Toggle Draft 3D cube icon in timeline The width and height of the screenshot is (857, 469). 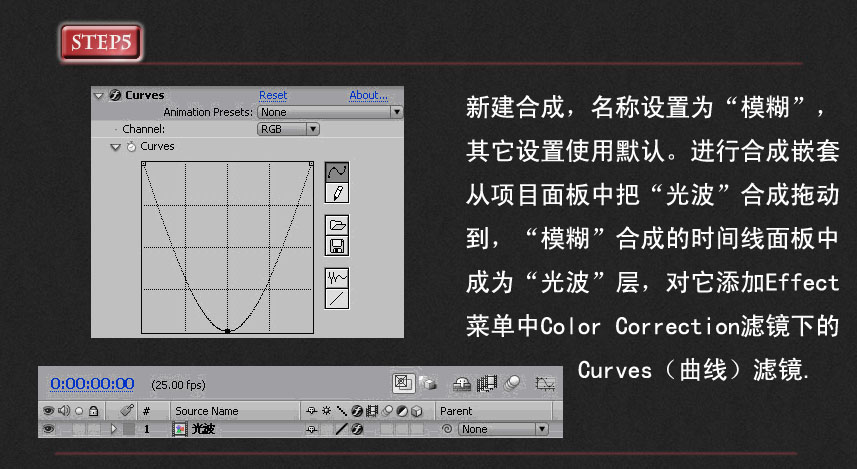[428, 383]
